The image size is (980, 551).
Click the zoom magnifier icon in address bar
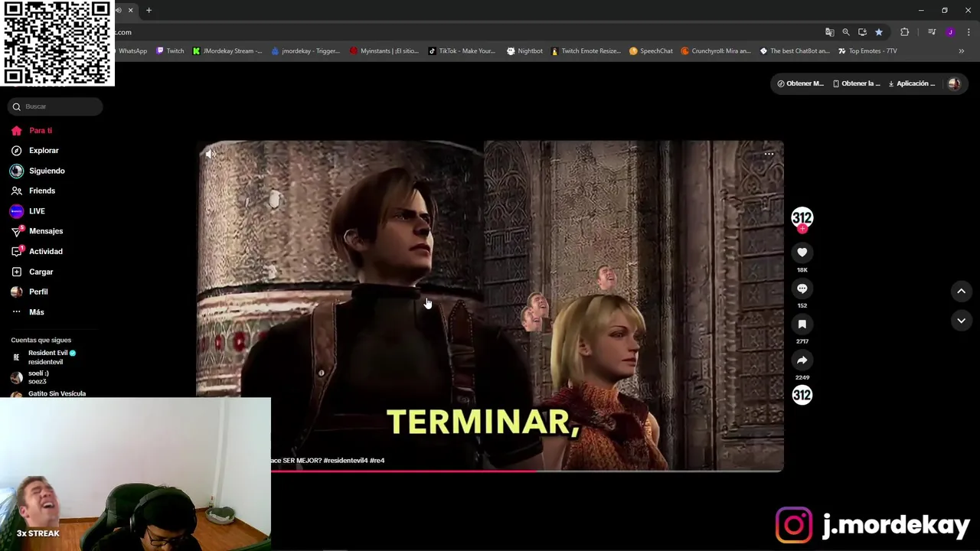point(845,32)
